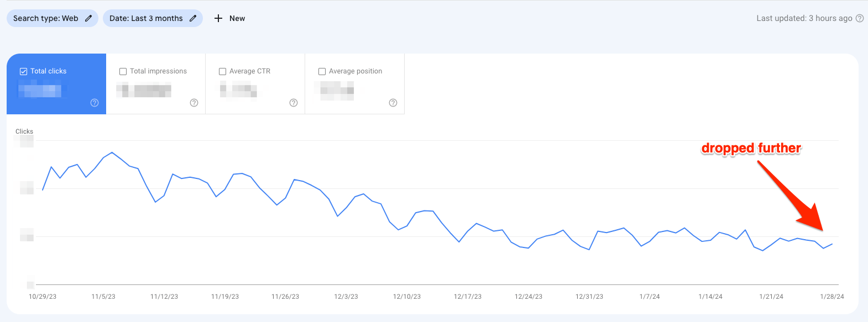The image size is (868, 322).
Task: Edit the Search type filter pencil icon
Action: click(x=88, y=18)
